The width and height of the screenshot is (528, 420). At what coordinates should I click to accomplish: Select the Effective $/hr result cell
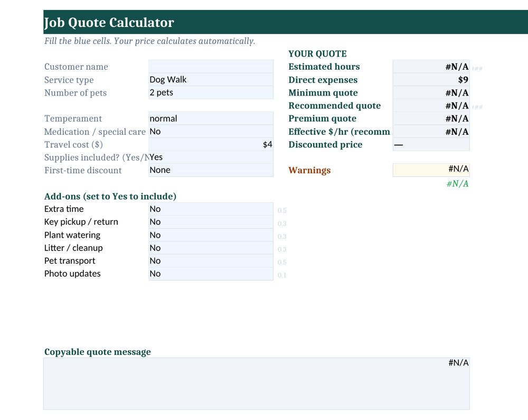[x=431, y=132]
